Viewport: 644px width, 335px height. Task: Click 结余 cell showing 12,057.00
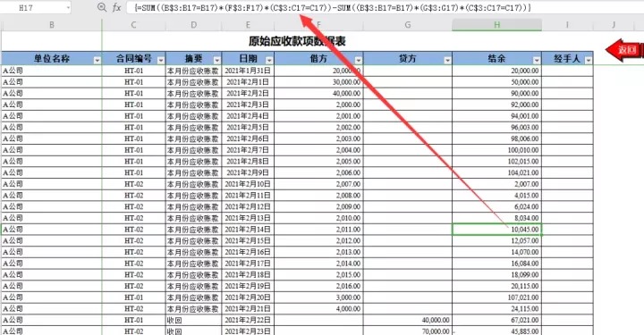click(497, 240)
